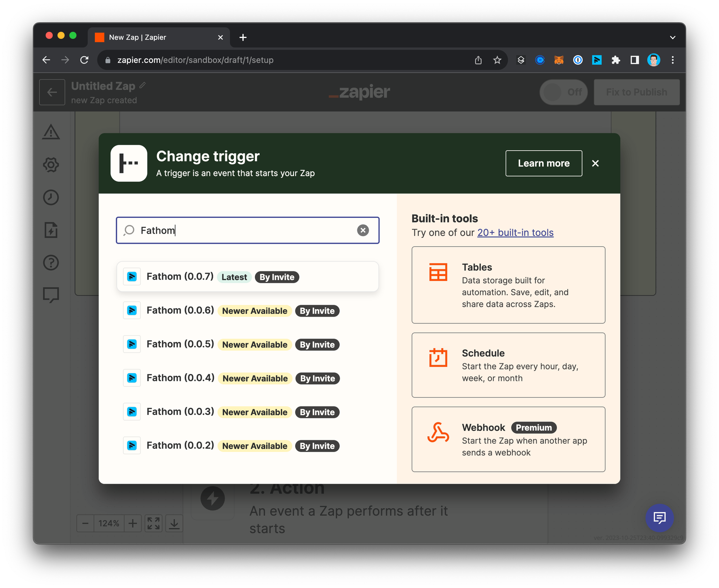
Task: Clear the search field with X icon
Action: click(363, 230)
